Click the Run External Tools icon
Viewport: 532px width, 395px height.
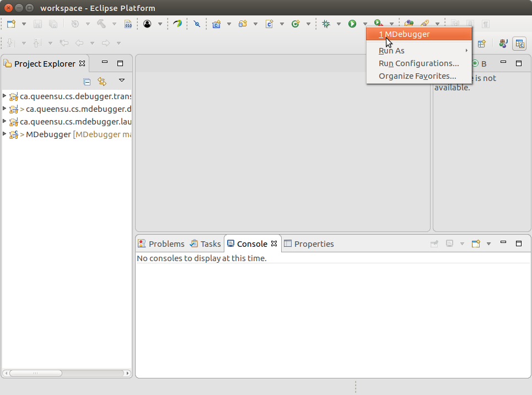(378, 23)
